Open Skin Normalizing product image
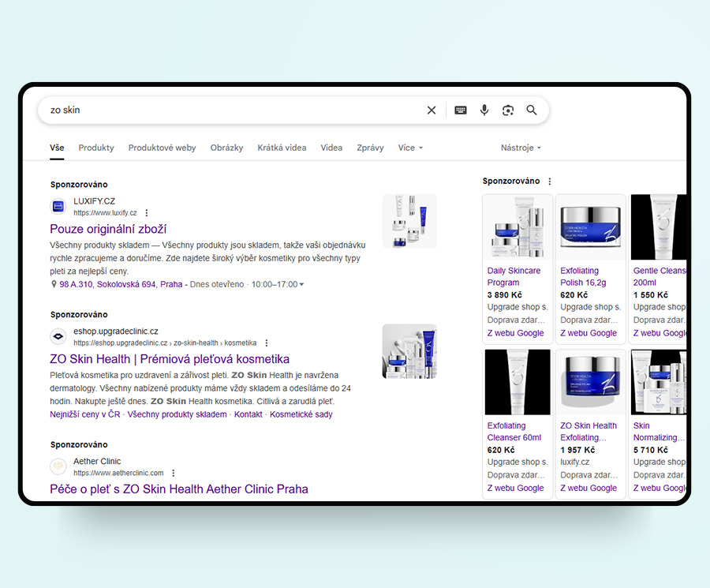Image resolution: width=710 pixels, height=588 pixels. click(x=659, y=382)
